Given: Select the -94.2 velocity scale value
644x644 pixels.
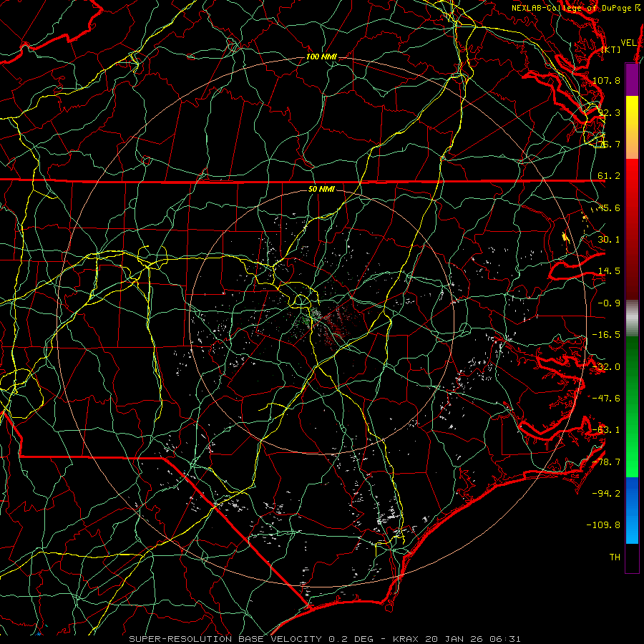Looking at the screenshot, I should pyautogui.click(x=606, y=493).
